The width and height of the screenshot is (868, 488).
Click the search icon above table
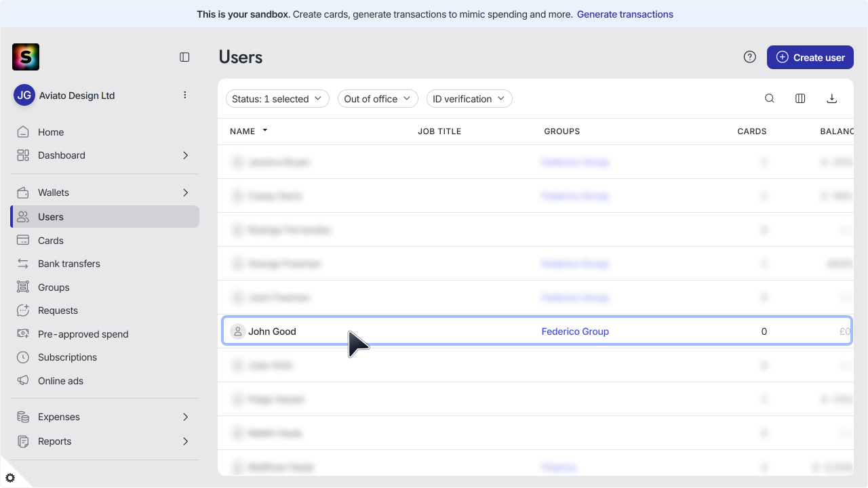coord(770,98)
